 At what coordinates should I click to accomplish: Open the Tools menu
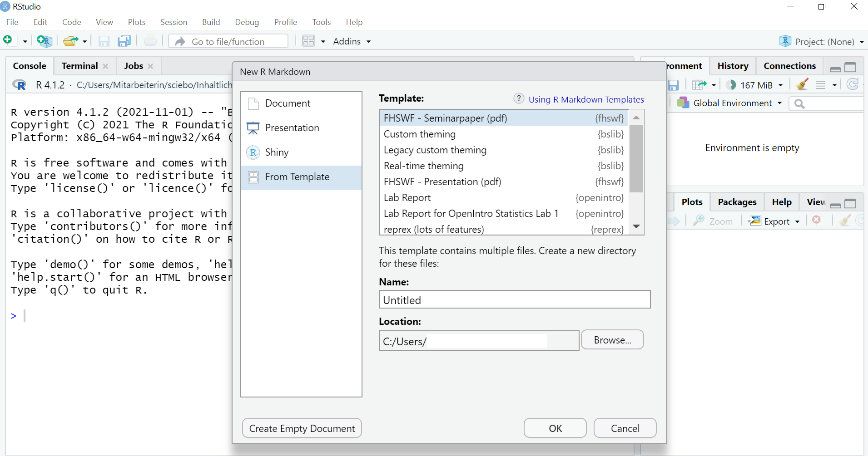point(322,22)
